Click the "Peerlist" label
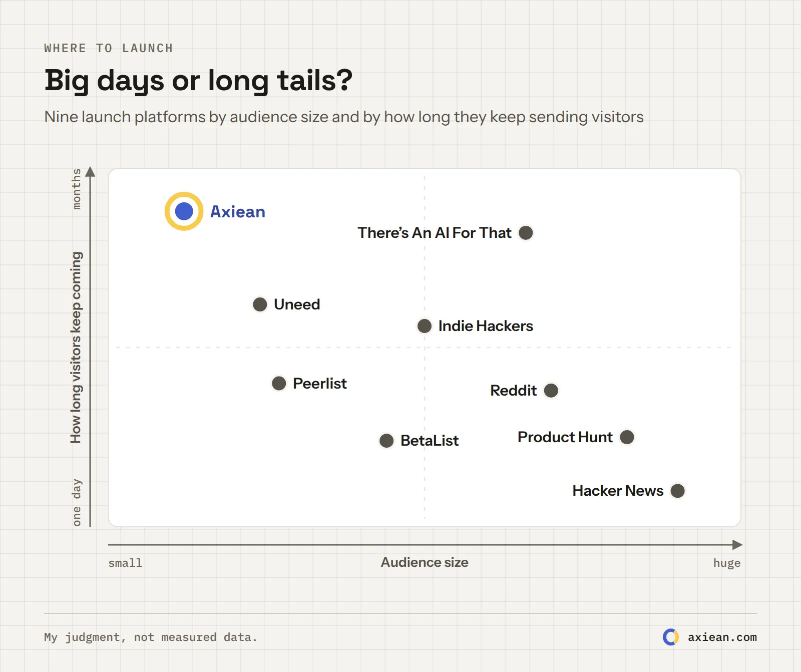This screenshot has width=801, height=672. click(320, 384)
